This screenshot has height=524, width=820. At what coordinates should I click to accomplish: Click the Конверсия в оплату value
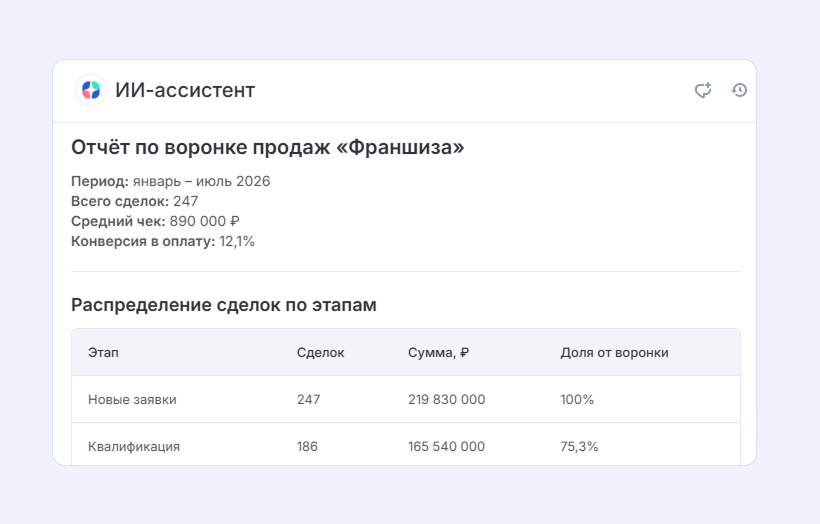tap(237, 242)
